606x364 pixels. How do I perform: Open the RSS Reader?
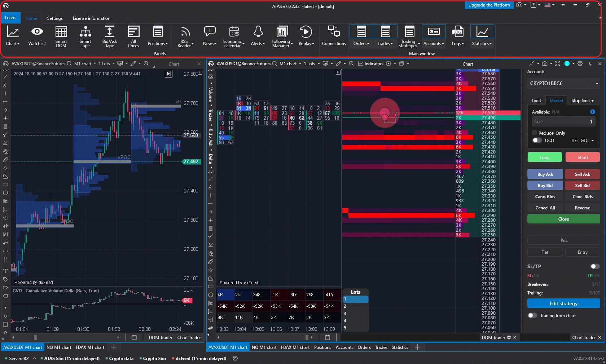[x=185, y=36]
